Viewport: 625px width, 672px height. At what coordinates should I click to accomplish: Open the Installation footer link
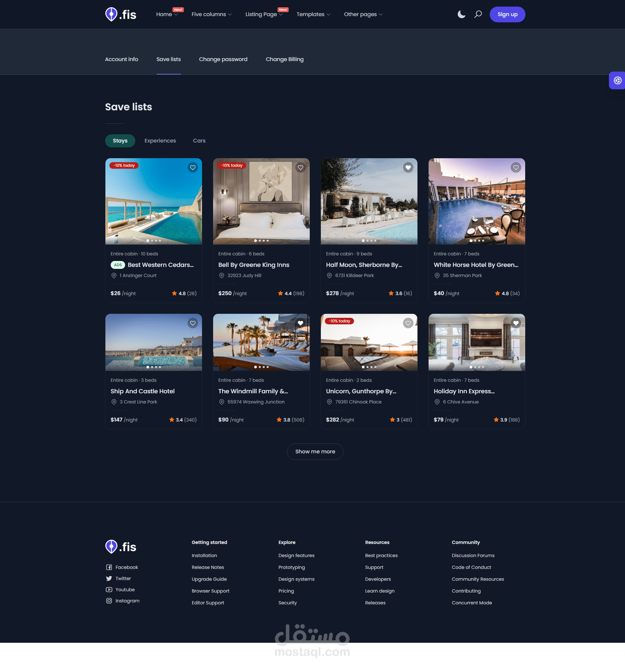pyautogui.click(x=204, y=555)
